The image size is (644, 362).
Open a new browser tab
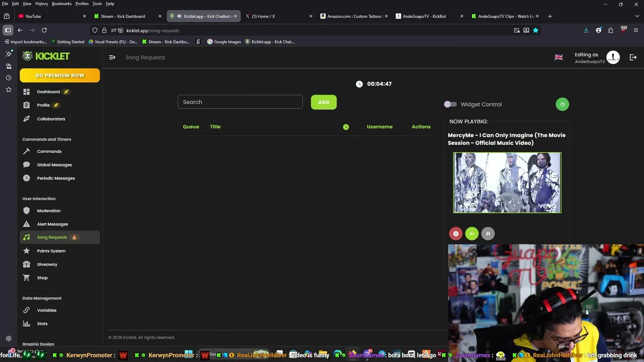pos(549,16)
